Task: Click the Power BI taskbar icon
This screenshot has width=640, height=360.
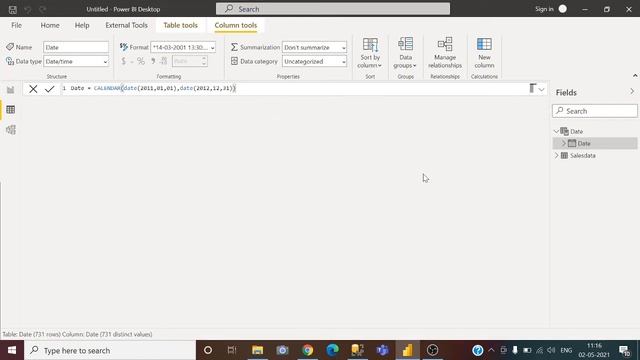Action: click(x=407, y=350)
